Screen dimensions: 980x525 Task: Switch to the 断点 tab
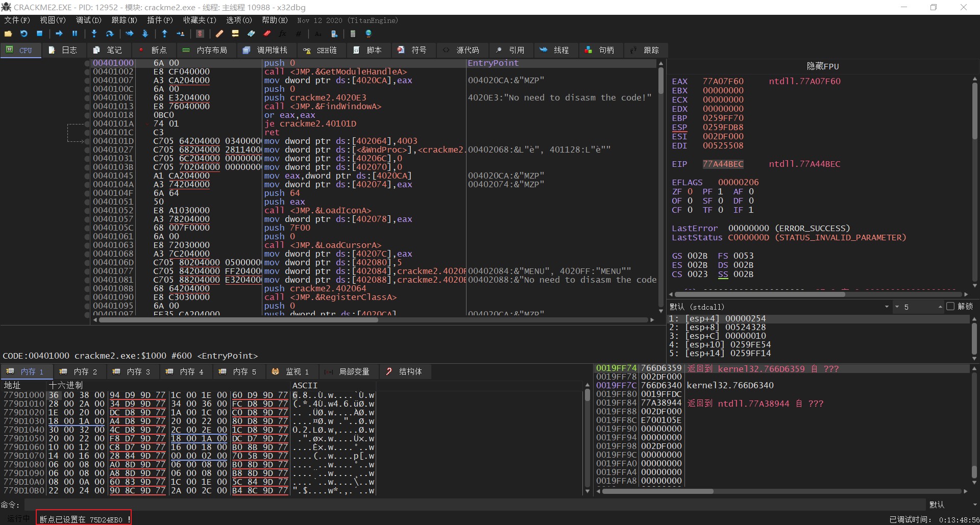tap(153, 50)
